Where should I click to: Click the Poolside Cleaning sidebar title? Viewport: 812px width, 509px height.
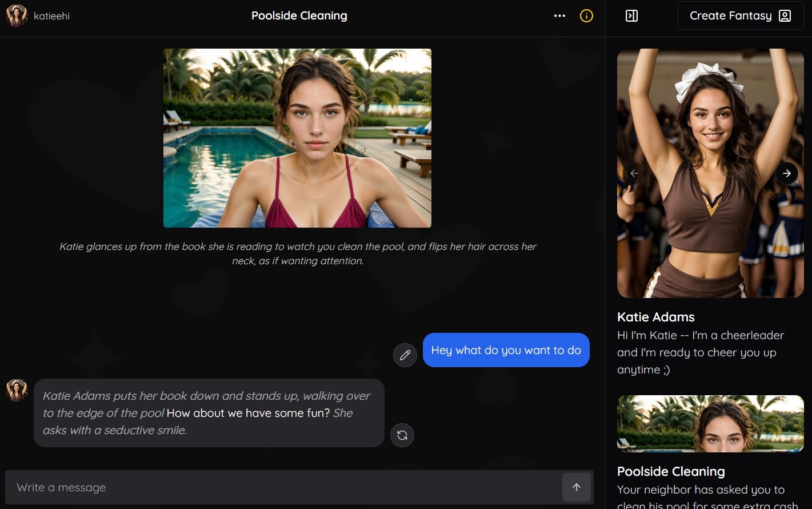tap(671, 471)
